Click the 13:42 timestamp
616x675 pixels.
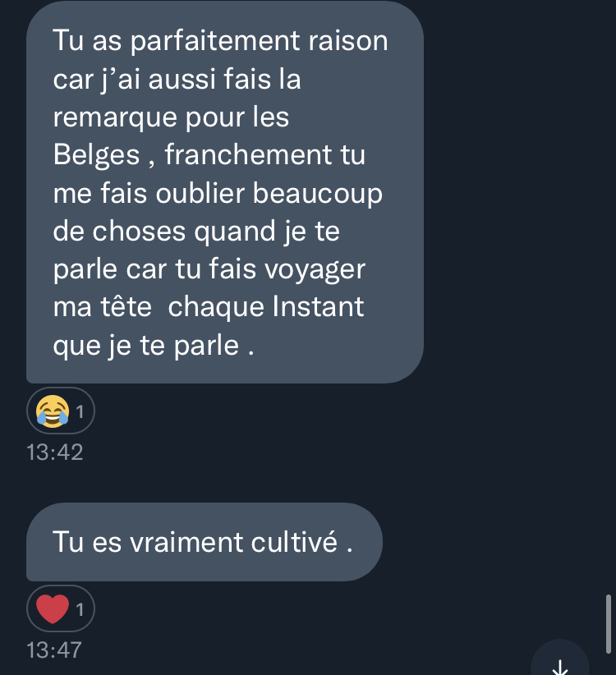pyautogui.click(x=55, y=452)
